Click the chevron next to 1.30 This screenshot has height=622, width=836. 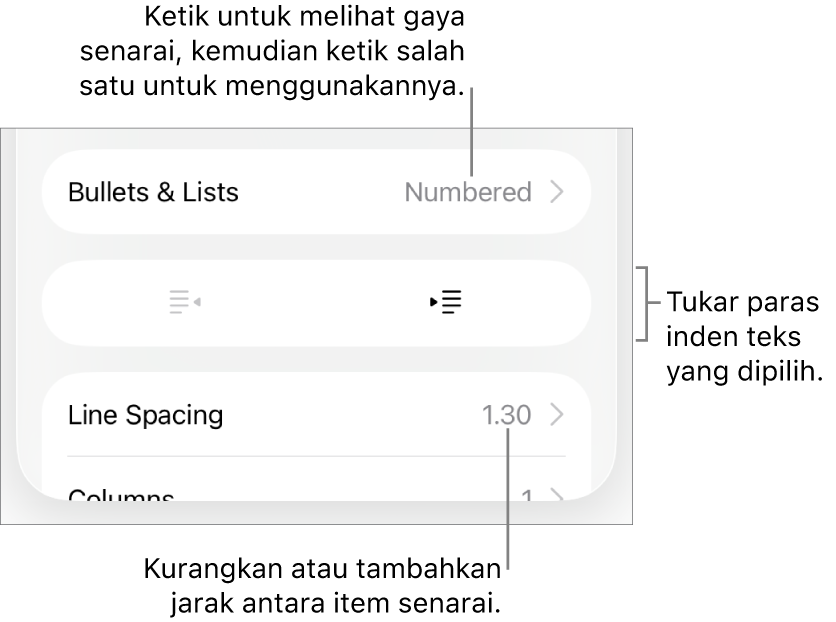tap(557, 415)
